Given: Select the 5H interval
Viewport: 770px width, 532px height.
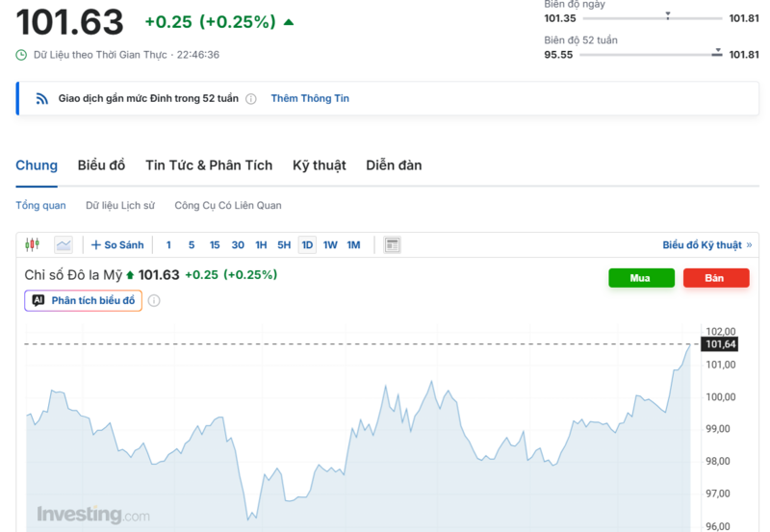Looking at the screenshot, I should tap(284, 244).
